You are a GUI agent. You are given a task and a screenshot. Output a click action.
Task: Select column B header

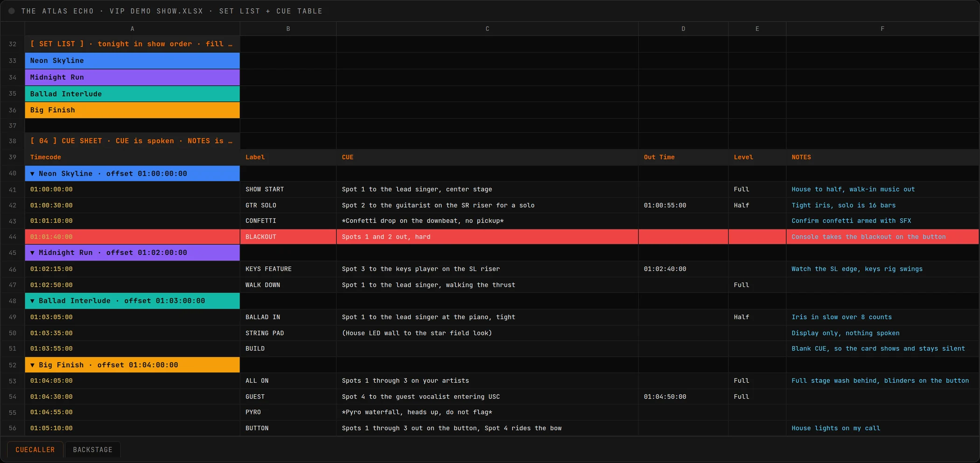tap(288, 29)
